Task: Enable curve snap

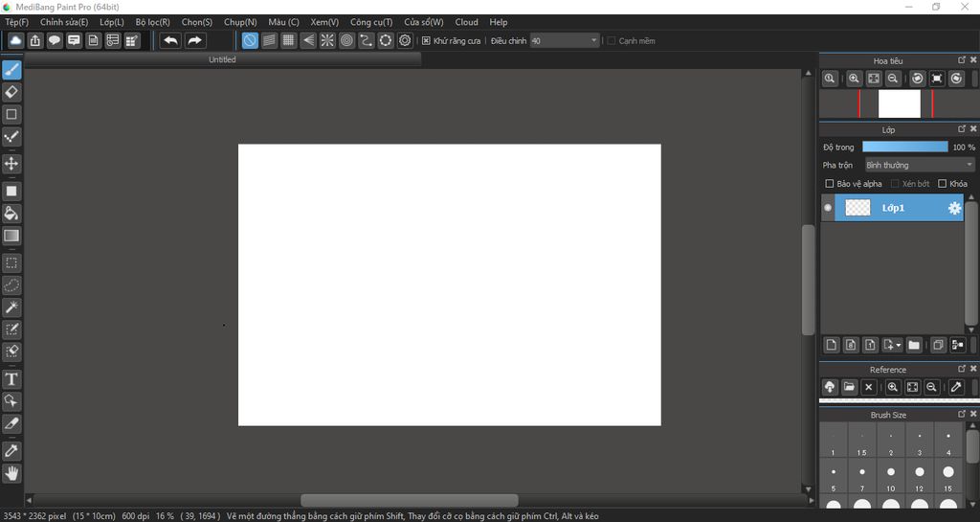Action: coord(367,40)
